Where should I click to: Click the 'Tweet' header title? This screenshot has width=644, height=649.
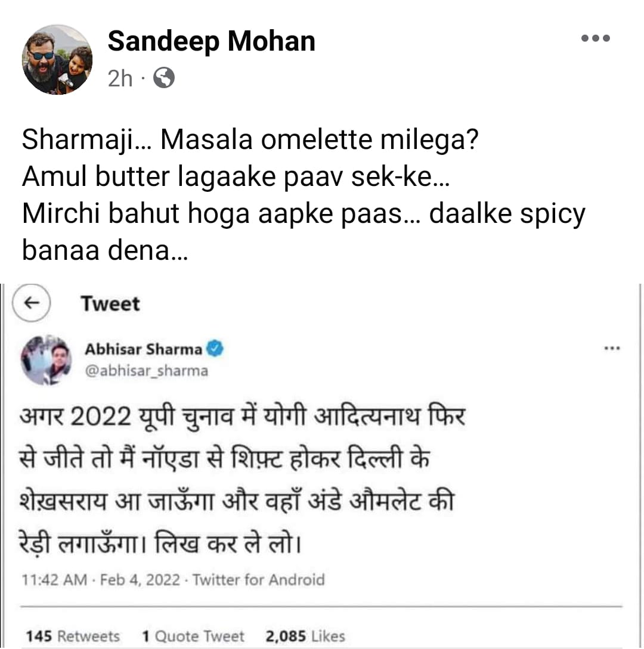110,304
